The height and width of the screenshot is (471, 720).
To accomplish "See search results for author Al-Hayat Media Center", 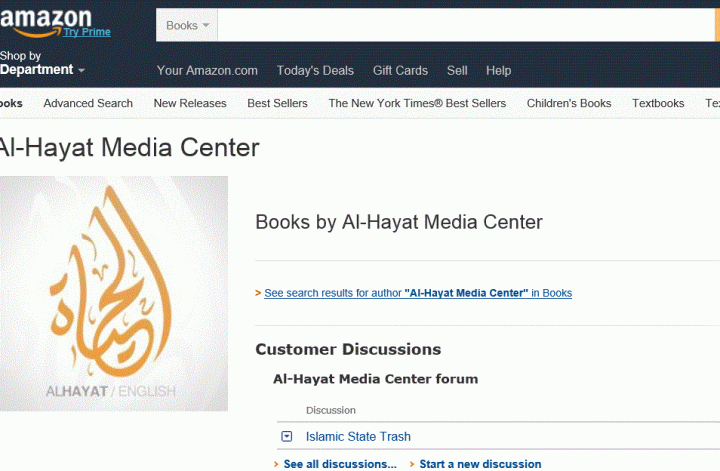I will pyautogui.click(x=418, y=293).
